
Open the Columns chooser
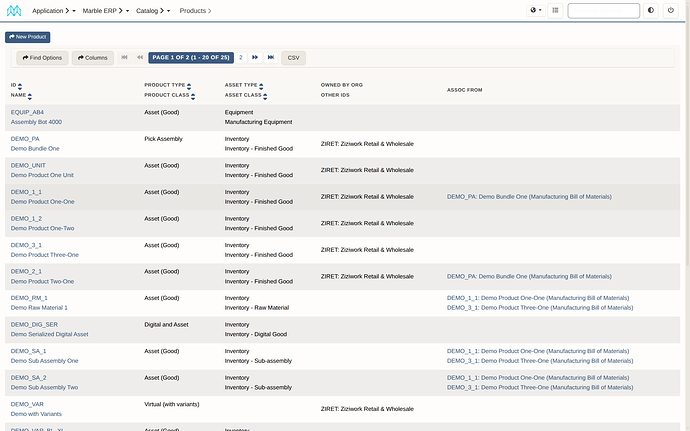click(92, 58)
